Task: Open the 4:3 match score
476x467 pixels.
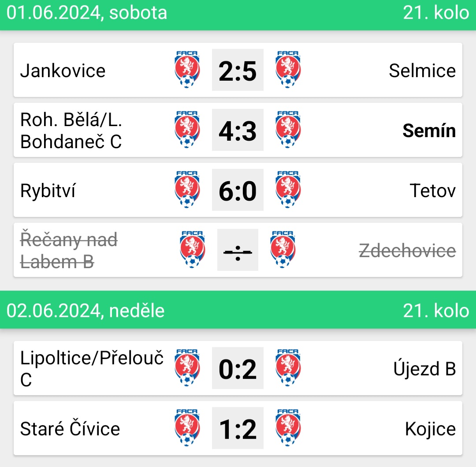Action: 238,130
